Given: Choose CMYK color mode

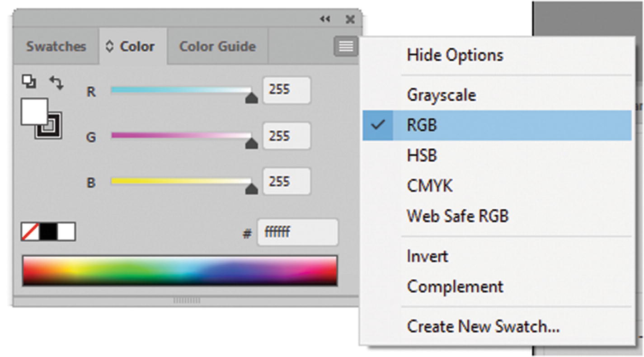Looking at the screenshot, I should 429,186.
